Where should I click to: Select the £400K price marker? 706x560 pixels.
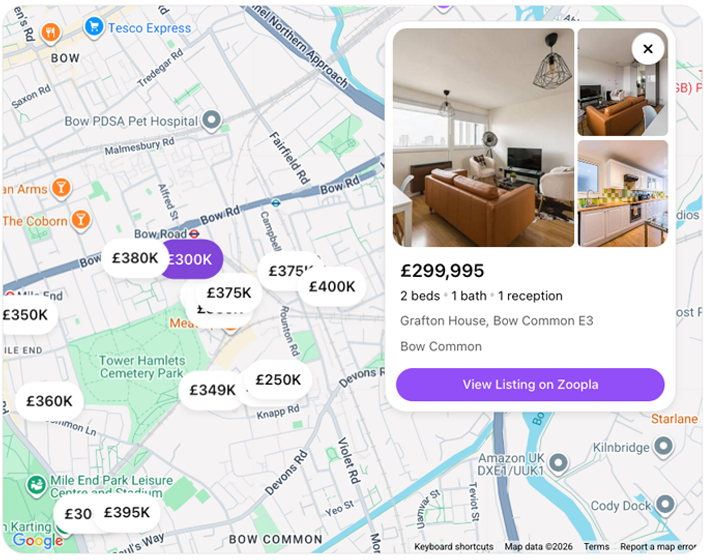pos(331,287)
